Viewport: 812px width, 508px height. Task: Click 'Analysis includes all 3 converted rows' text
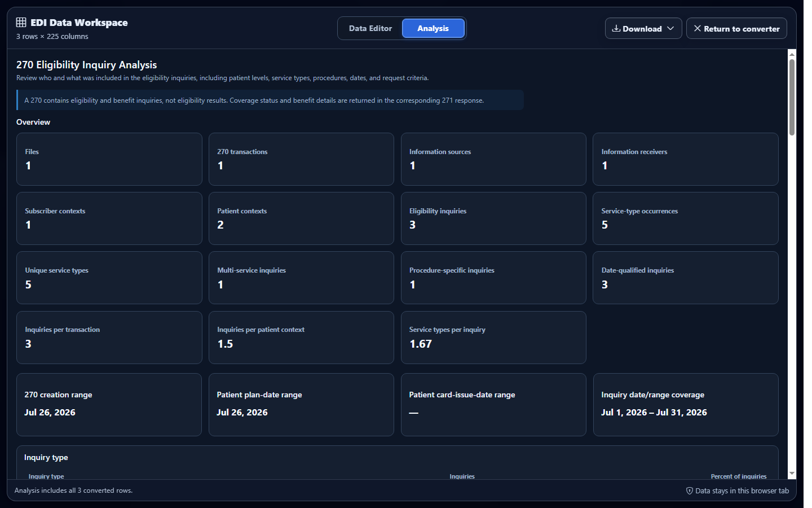coord(73,491)
